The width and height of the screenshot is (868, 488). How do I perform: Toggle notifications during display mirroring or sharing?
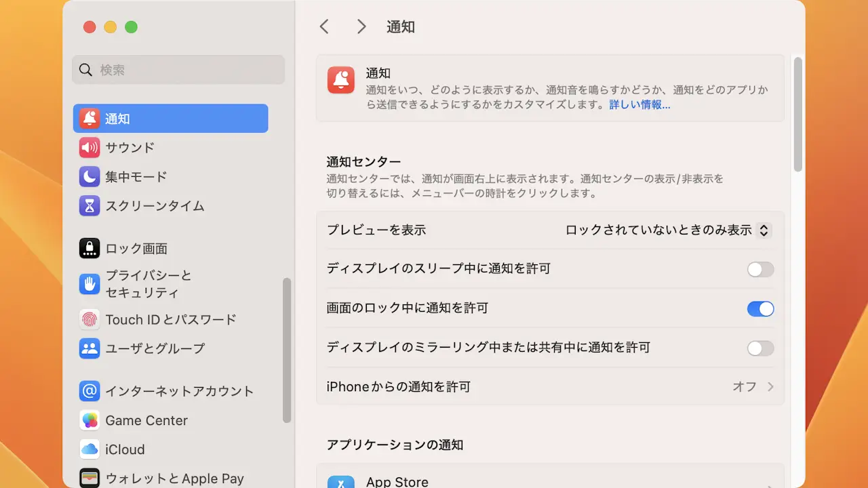(760, 348)
